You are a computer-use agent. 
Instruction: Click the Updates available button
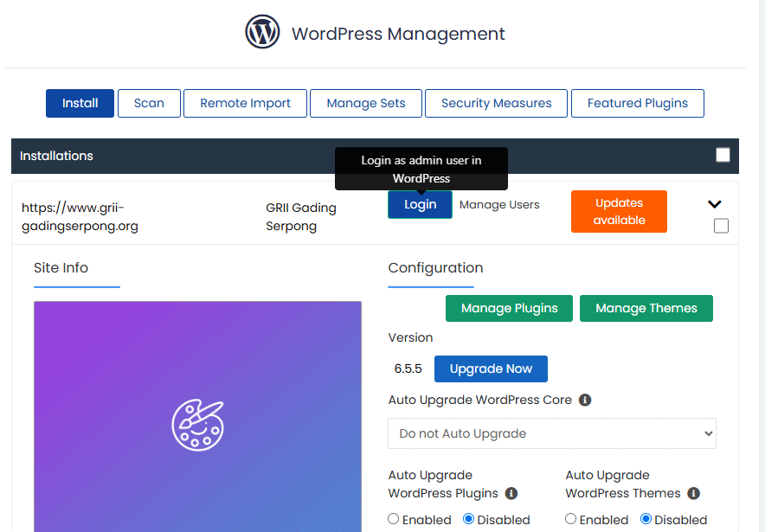(x=619, y=212)
